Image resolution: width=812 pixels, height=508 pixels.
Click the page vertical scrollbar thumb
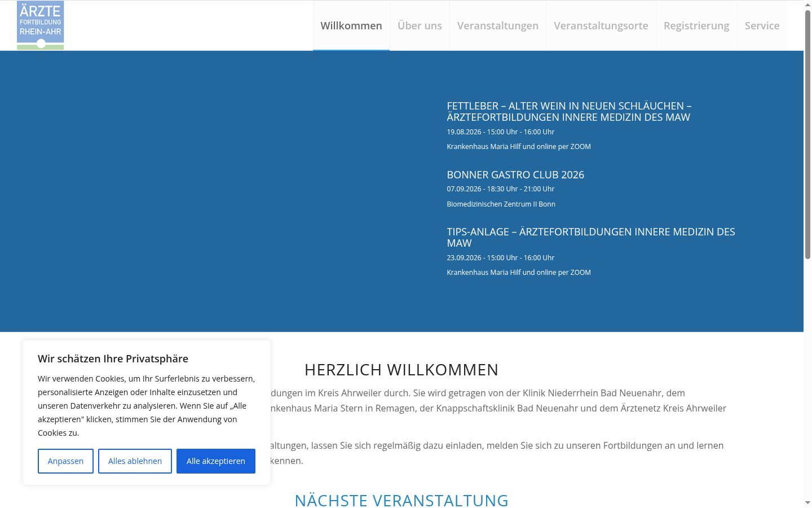[x=807, y=134]
